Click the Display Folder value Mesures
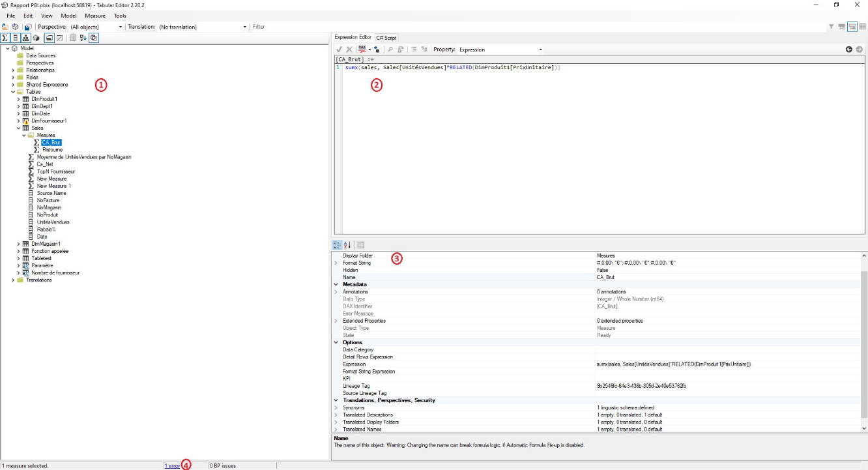868x470 pixels. click(x=605, y=256)
